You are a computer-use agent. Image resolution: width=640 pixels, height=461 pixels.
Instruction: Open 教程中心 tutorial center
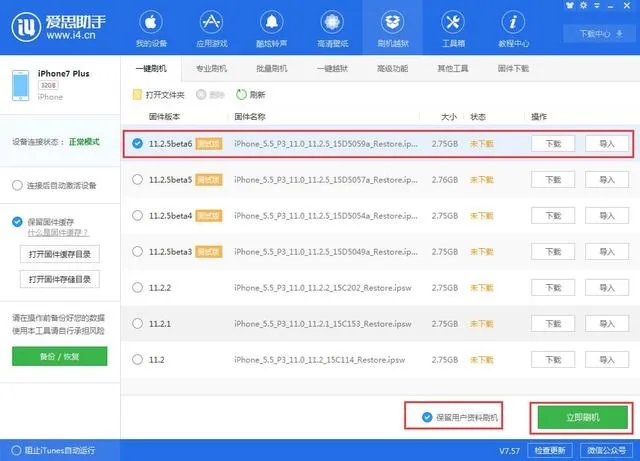pyautogui.click(x=513, y=29)
